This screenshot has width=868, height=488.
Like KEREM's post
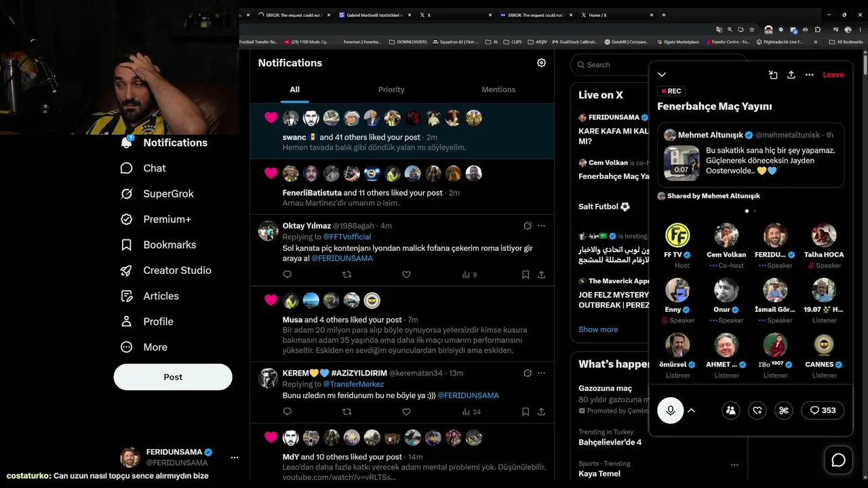click(406, 411)
